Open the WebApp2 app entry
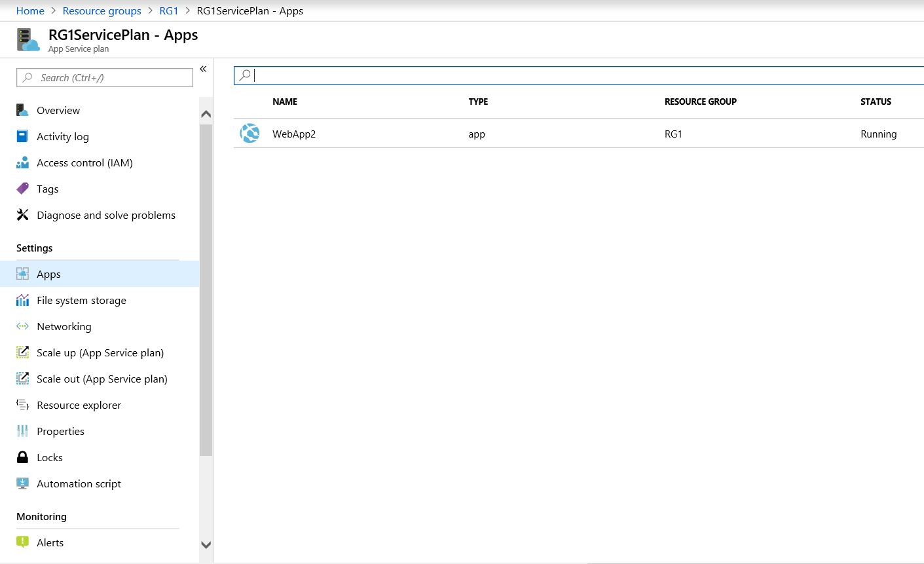This screenshot has width=924, height=564. [294, 134]
